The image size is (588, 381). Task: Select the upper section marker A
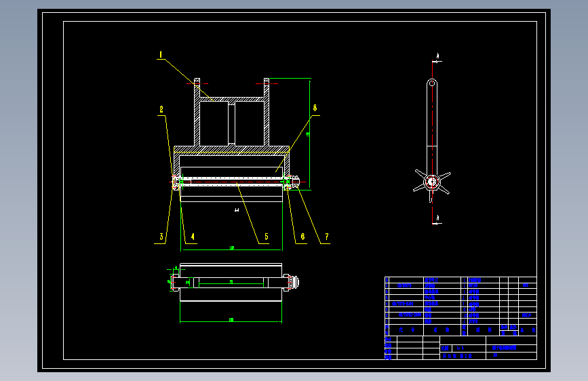click(437, 56)
